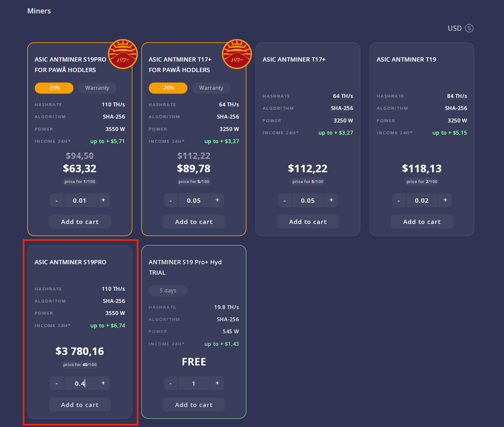Screen dimensions: 504x427
Task: Click the パワー badge on Antminer T17+ card
Action: click(x=237, y=54)
